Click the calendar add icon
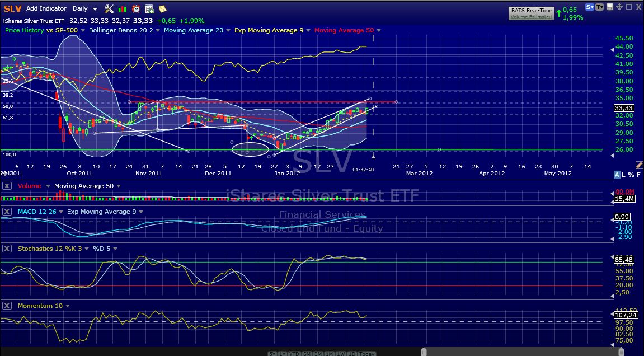Screen dimensions: 644x356 click(149, 8)
